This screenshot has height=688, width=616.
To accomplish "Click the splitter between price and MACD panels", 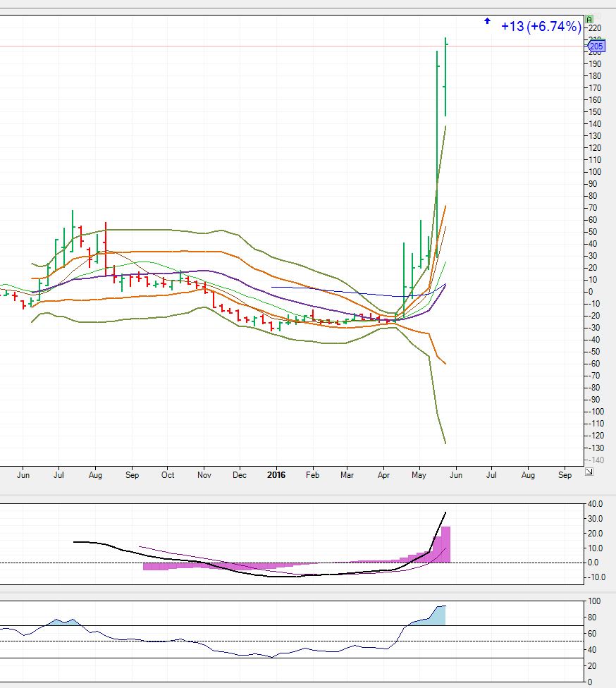I will tap(308, 496).
